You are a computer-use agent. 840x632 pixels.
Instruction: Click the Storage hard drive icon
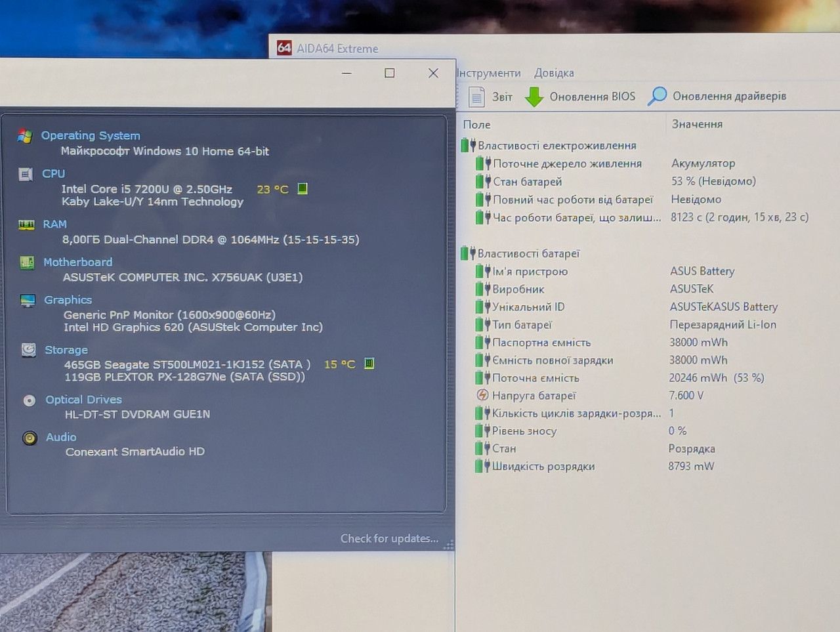tap(28, 350)
